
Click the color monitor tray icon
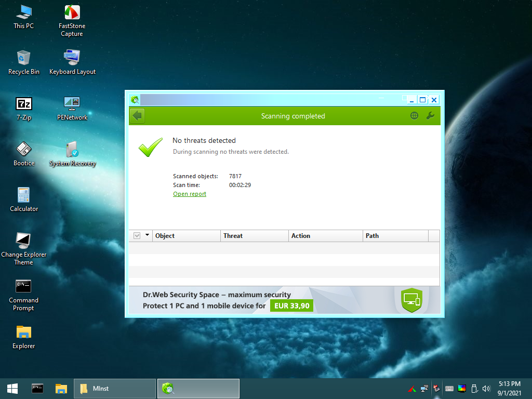coord(462,389)
